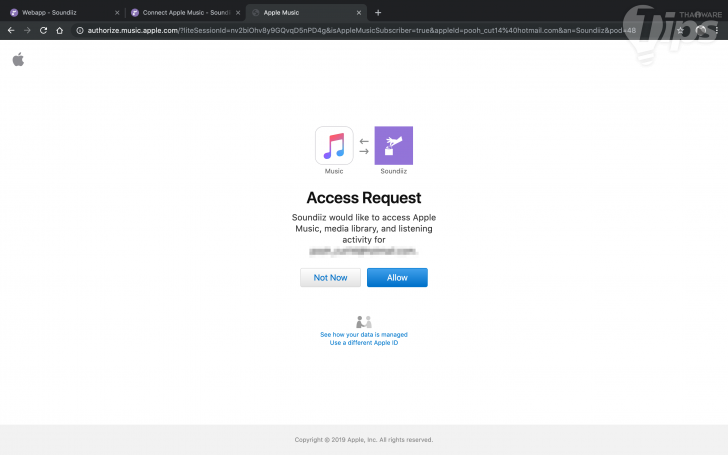Viewport: 728px width, 455px height.
Task: Click the Soundiiz label under purple icon
Action: coord(394,171)
